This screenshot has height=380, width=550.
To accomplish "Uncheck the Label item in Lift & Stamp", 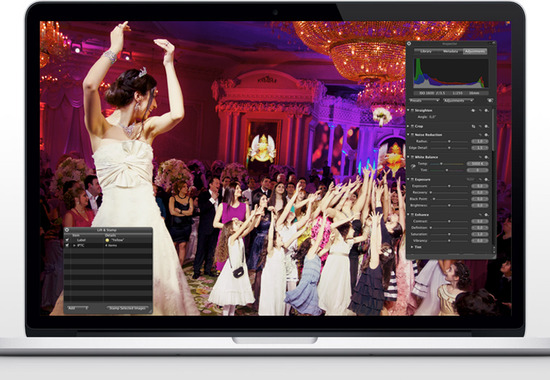I will (67, 240).
